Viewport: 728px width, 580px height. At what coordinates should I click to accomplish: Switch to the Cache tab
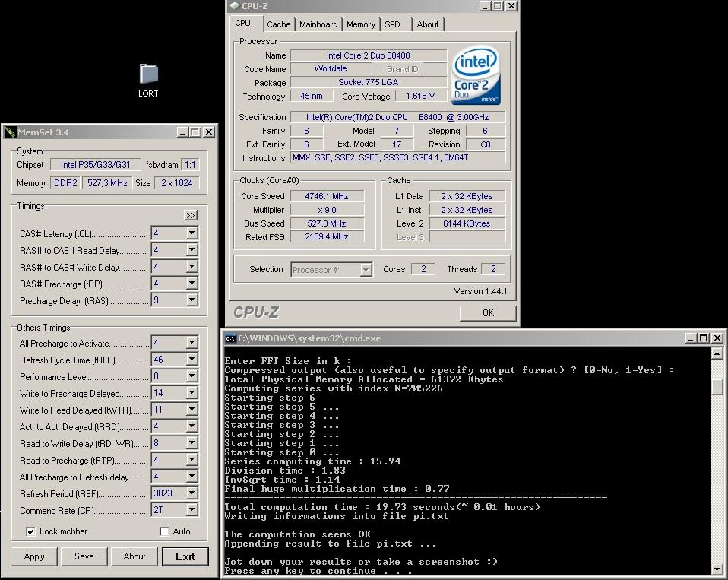279,24
